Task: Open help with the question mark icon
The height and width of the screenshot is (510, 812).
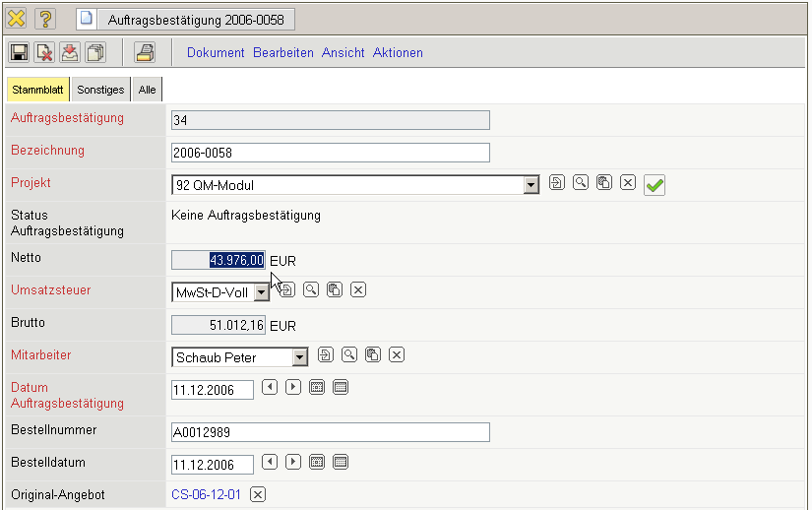Action: (x=45, y=19)
